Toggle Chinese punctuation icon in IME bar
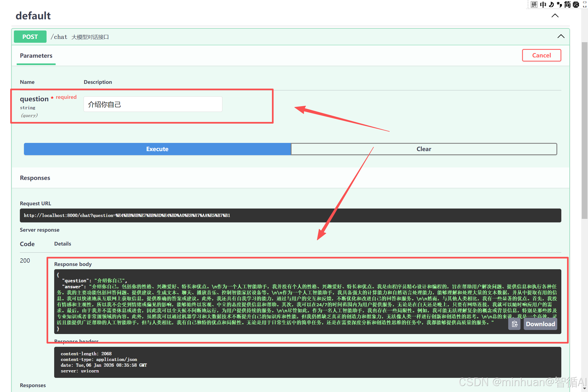Screen dimensions: 588x392 (x=559, y=4)
